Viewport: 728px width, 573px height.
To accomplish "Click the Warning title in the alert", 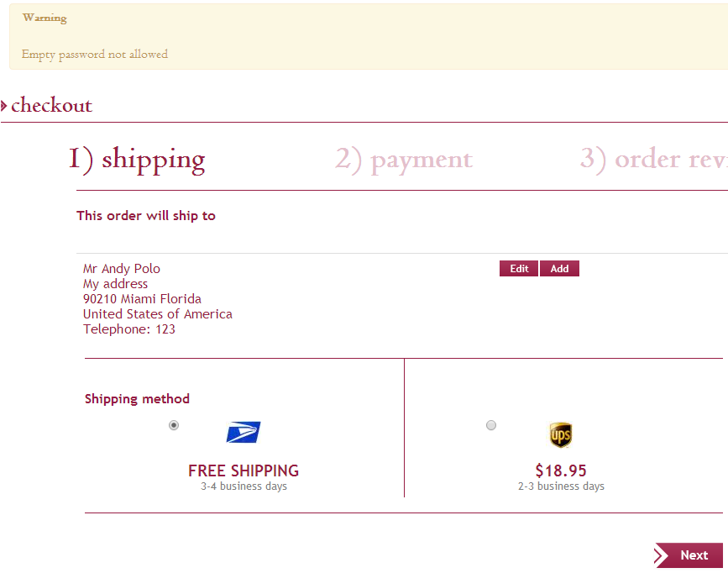I will tap(45, 18).
